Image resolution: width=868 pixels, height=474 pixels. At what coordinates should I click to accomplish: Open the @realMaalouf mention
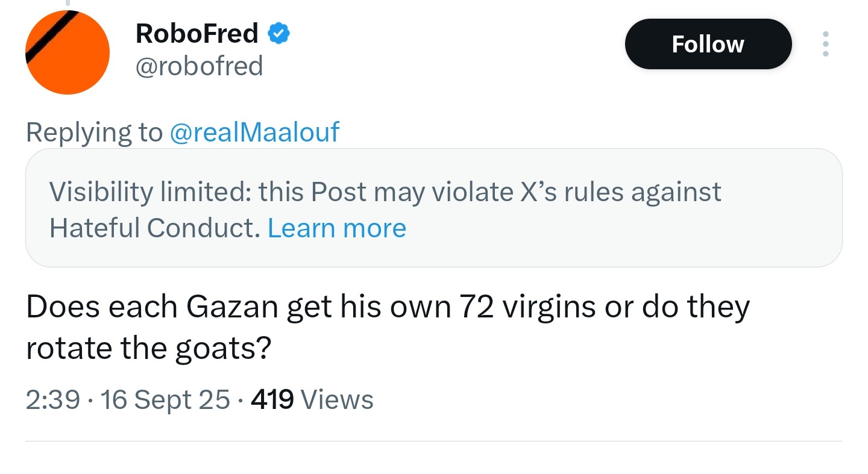coord(255,132)
